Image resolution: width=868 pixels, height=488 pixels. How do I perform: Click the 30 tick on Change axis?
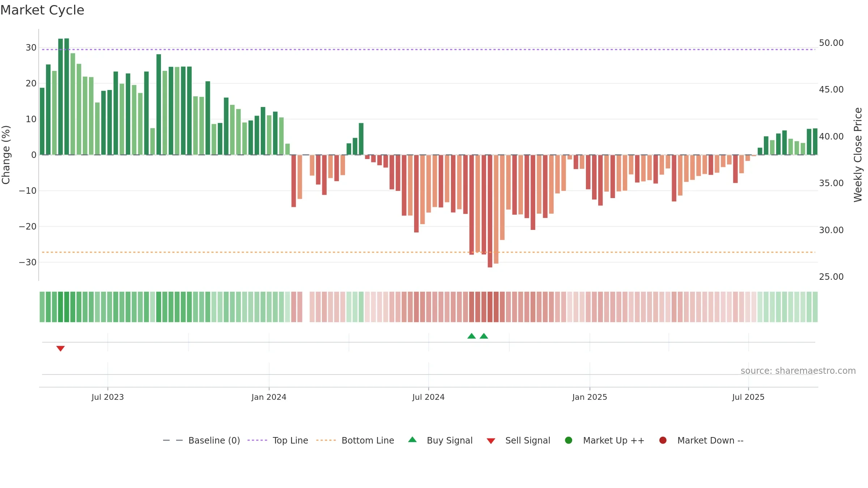coord(31,47)
